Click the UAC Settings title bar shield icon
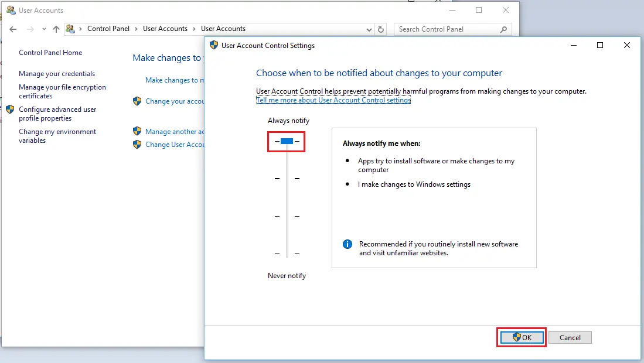This screenshot has width=644, height=363. pos(213,45)
